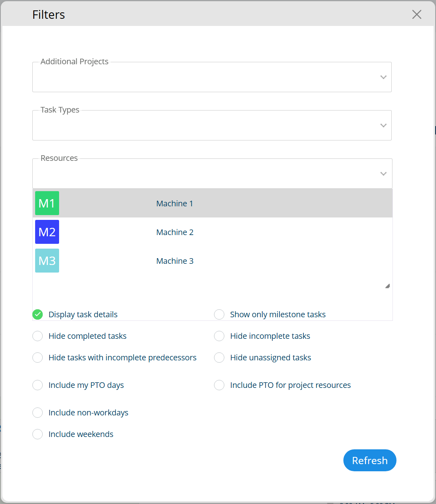
Task: Click the blue M2 machine icon
Action: [47, 232]
